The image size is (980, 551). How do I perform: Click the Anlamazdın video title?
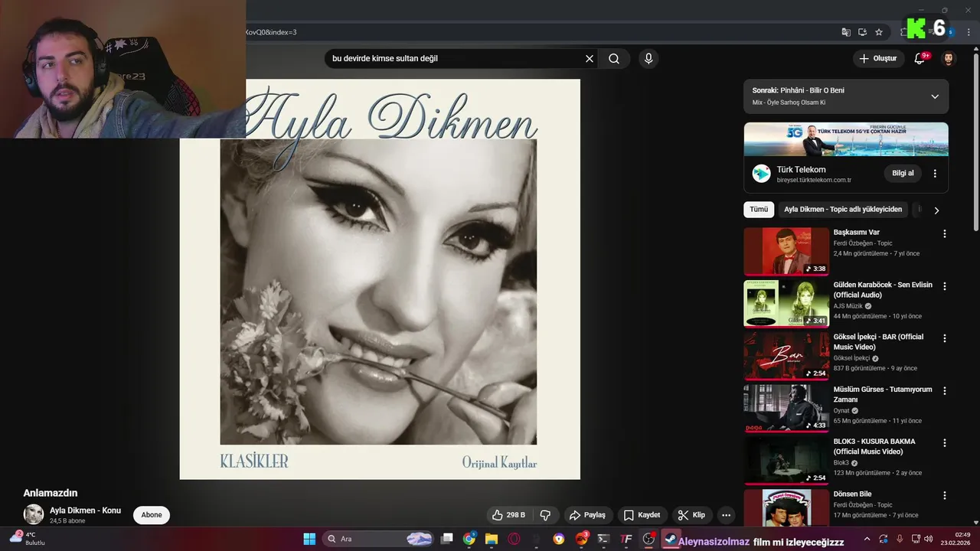coord(51,493)
